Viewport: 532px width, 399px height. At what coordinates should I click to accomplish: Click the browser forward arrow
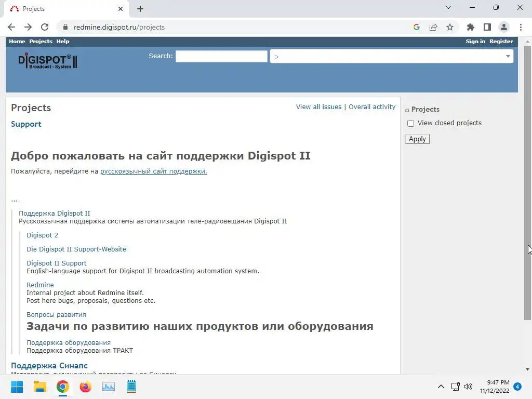coord(28,27)
